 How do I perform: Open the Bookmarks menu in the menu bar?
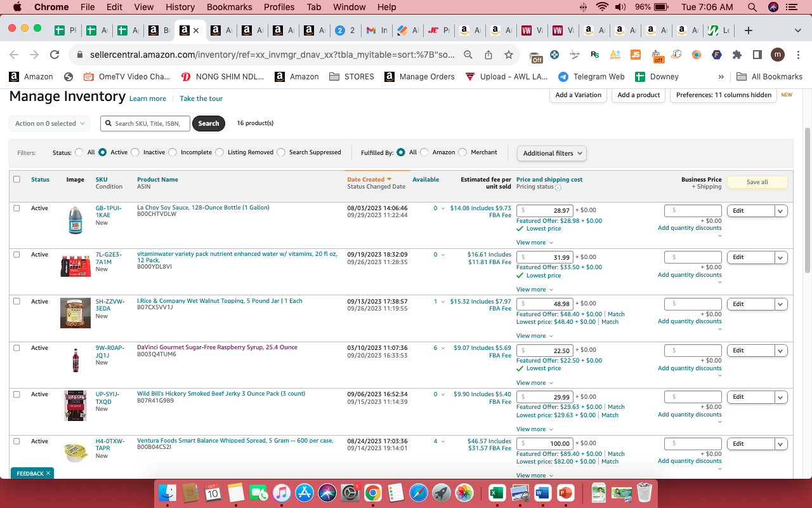(229, 7)
